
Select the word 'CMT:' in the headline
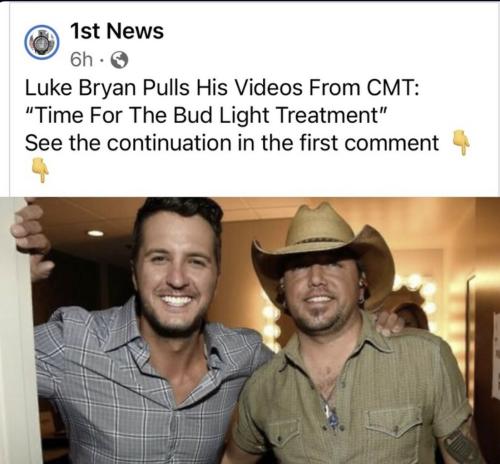[393, 88]
